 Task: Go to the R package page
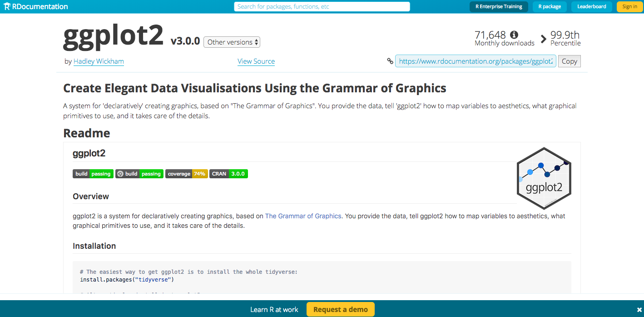[x=550, y=6]
